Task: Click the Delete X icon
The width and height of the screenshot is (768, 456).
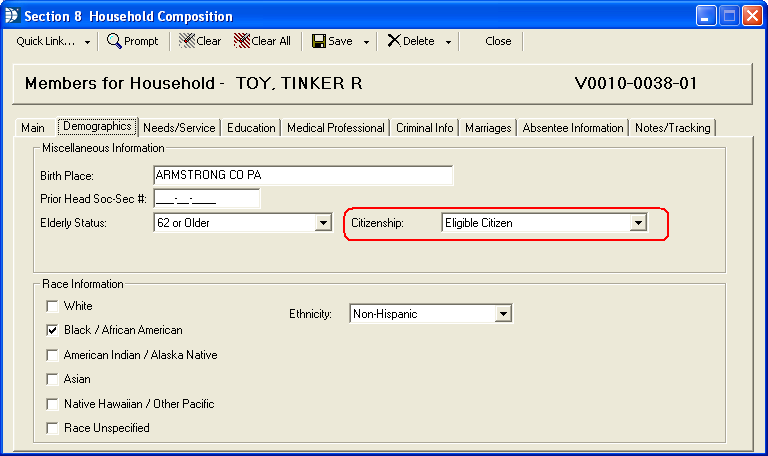Action: click(x=394, y=41)
